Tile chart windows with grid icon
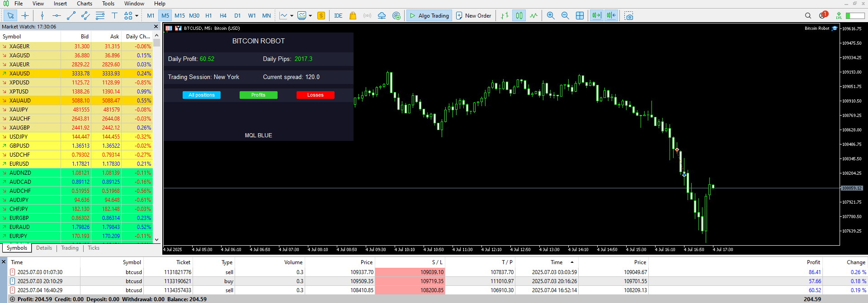 pos(580,16)
